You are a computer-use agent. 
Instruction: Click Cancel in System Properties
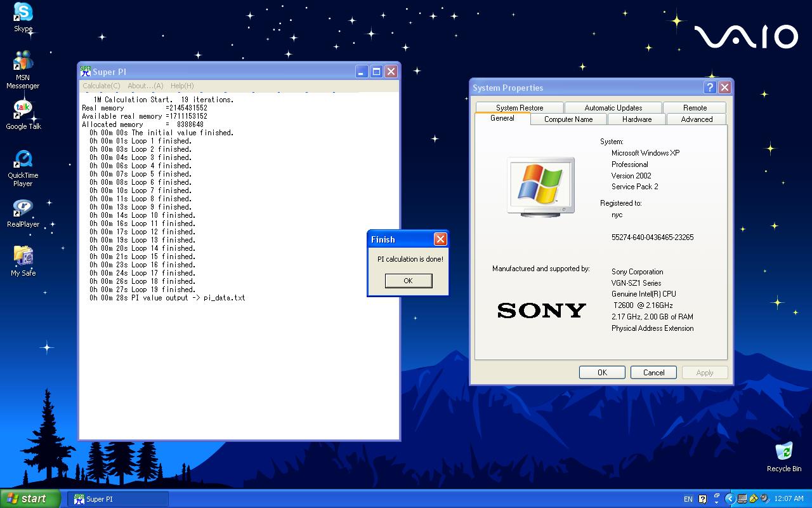click(x=653, y=373)
